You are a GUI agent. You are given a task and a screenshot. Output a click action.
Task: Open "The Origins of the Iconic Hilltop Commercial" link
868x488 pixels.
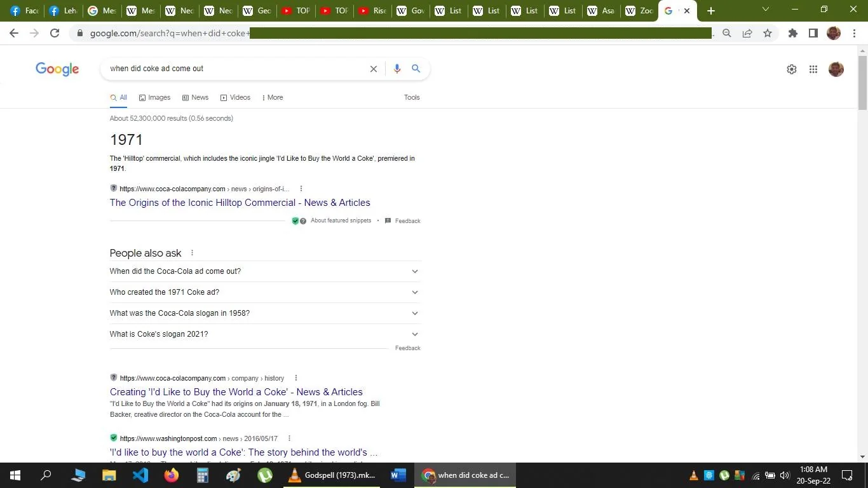(240, 203)
